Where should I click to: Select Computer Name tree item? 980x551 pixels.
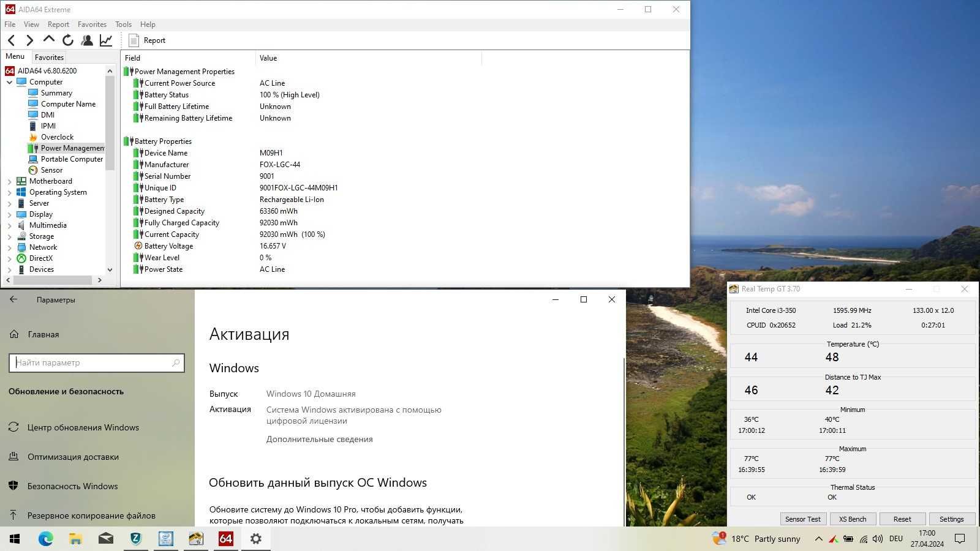68,104
